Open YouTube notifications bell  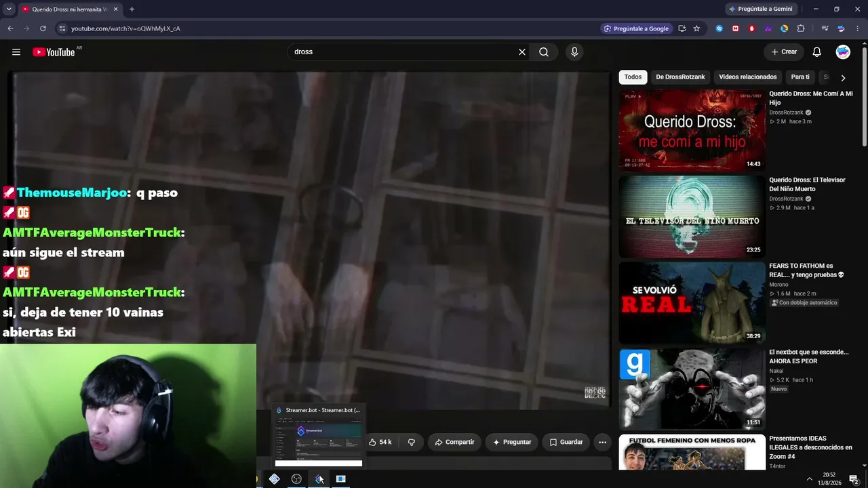pos(817,52)
